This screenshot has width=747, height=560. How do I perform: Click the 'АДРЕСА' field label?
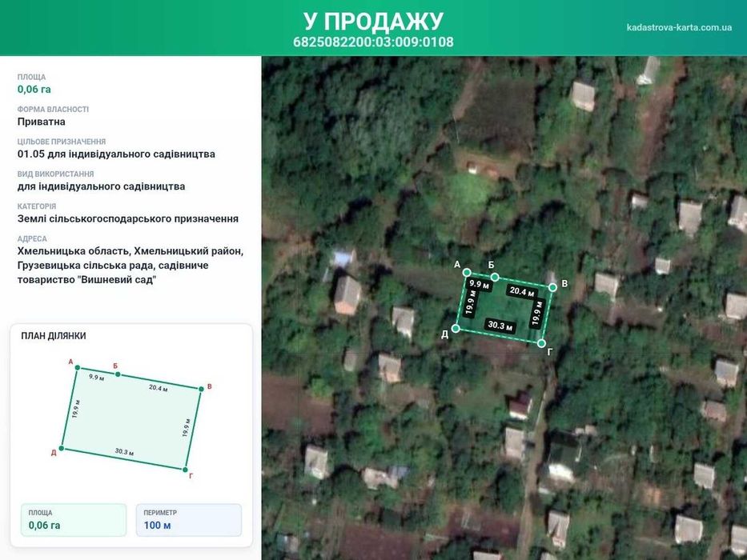tap(32, 238)
